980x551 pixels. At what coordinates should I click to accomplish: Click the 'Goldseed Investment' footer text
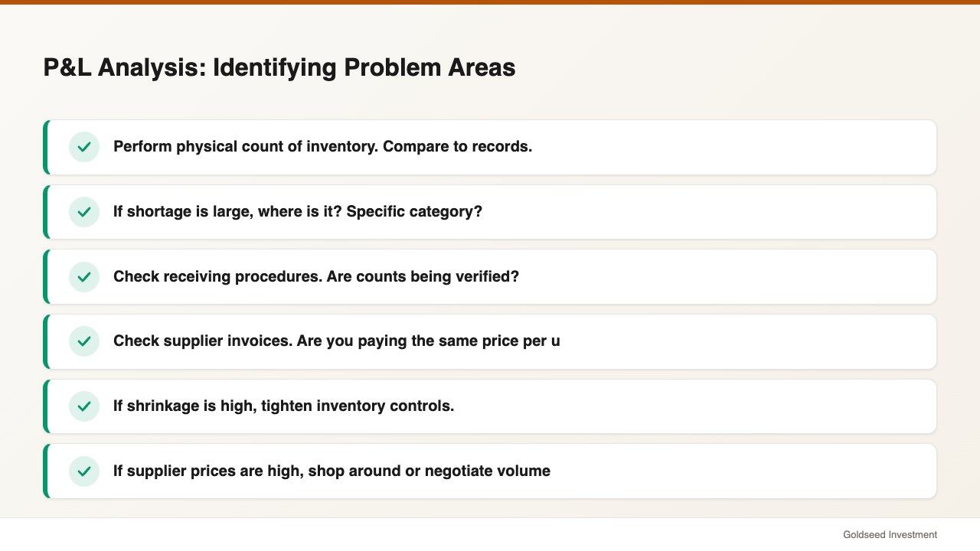tap(890, 535)
